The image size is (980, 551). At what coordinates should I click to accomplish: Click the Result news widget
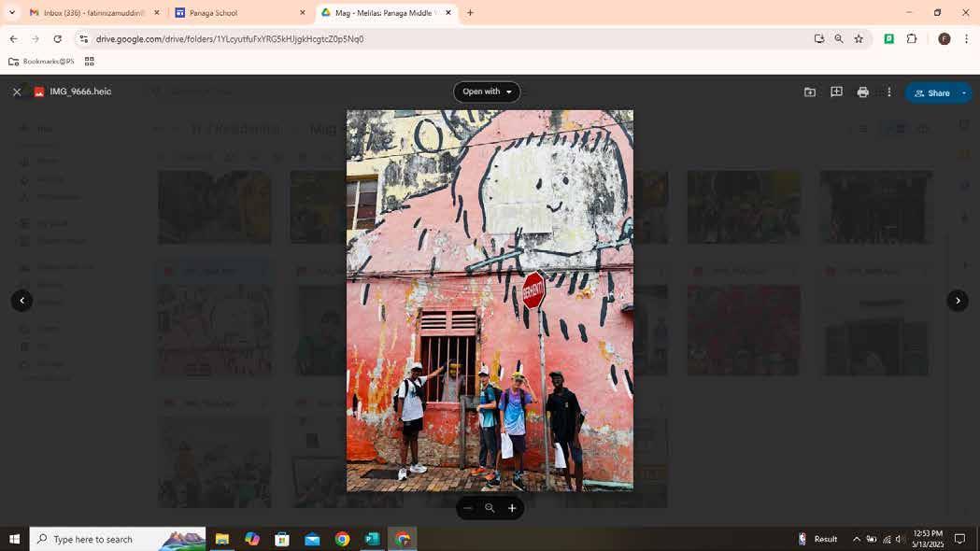[818, 539]
